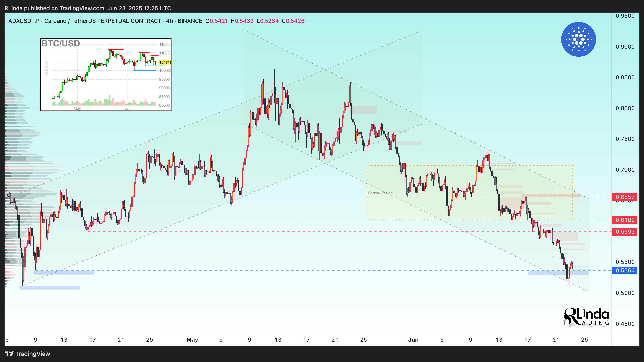Click the Cardano logo icon

578,39
